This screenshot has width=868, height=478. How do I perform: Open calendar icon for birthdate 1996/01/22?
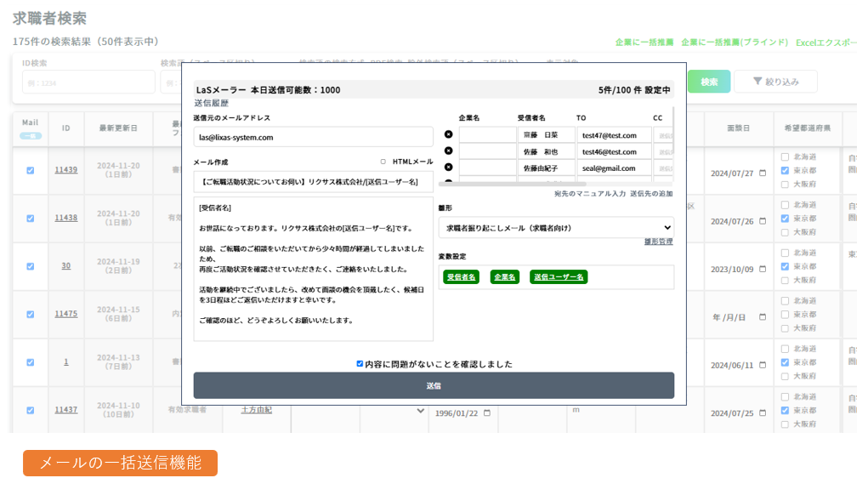click(x=487, y=413)
